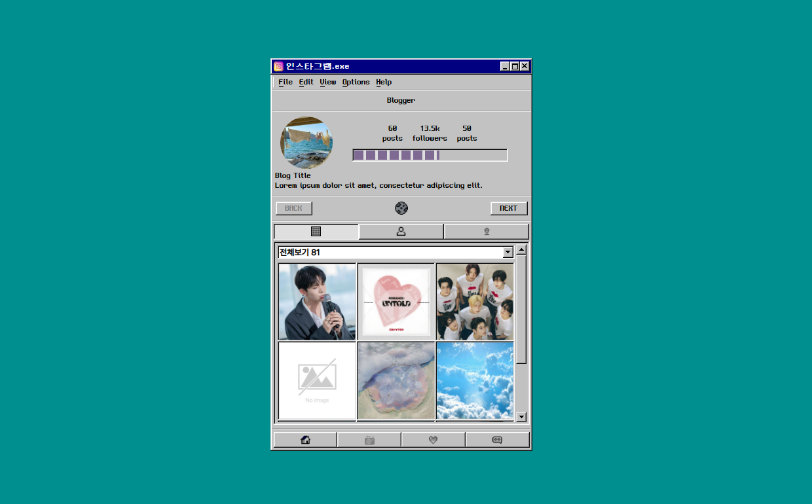812x504 pixels.
Task: Click the scrollbar down arrow
Action: click(x=521, y=417)
